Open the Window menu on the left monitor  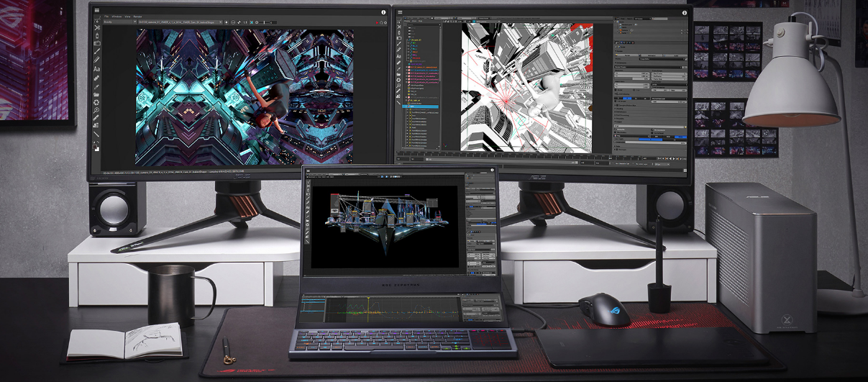(x=117, y=17)
